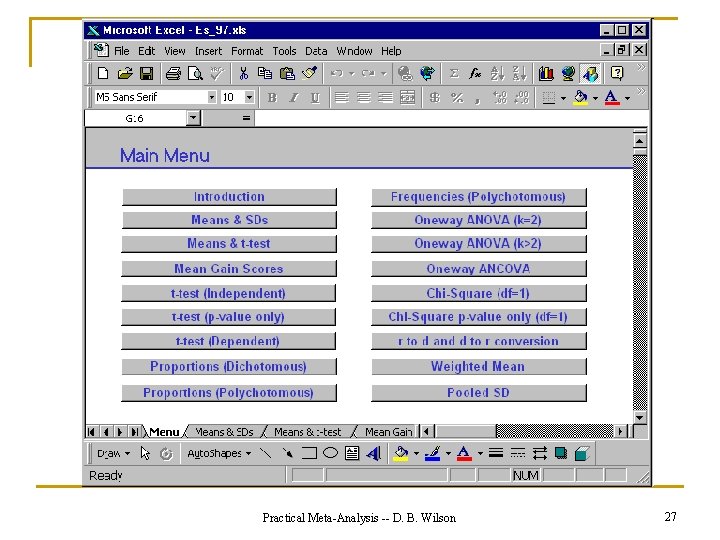Image resolution: width=720 pixels, height=540 pixels.
Task: Click the Fill Color paint bucket in formatting toolbar
Action: coord(581,97)
